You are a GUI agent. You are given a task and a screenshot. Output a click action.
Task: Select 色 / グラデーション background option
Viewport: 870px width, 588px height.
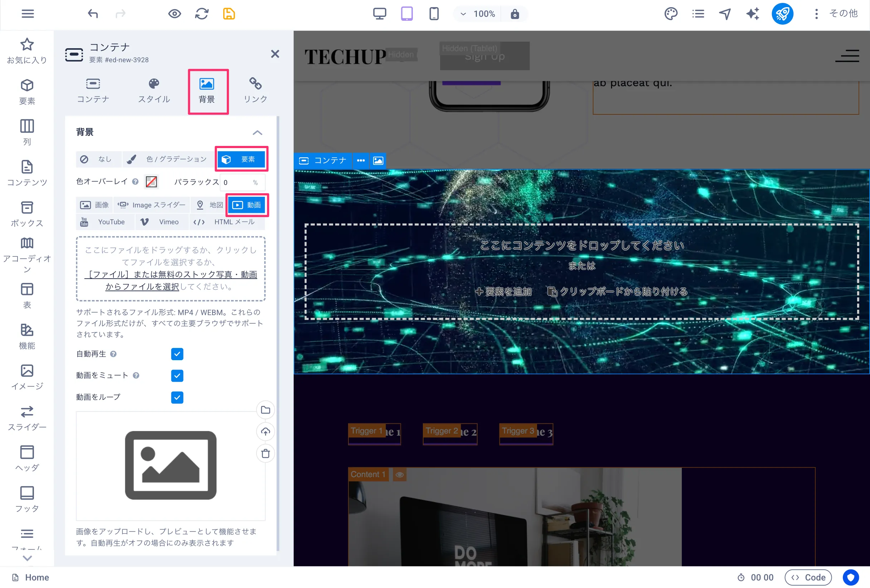(168, 159)
